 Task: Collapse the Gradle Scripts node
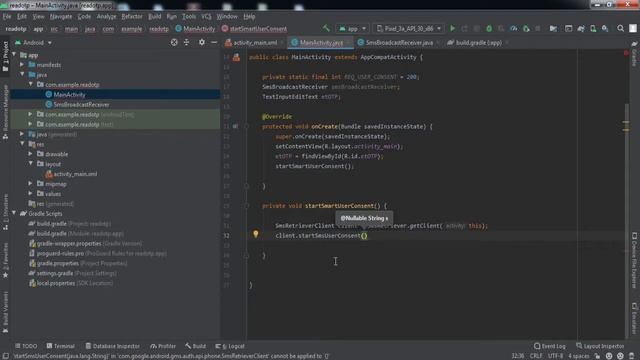tap(14, 213)
